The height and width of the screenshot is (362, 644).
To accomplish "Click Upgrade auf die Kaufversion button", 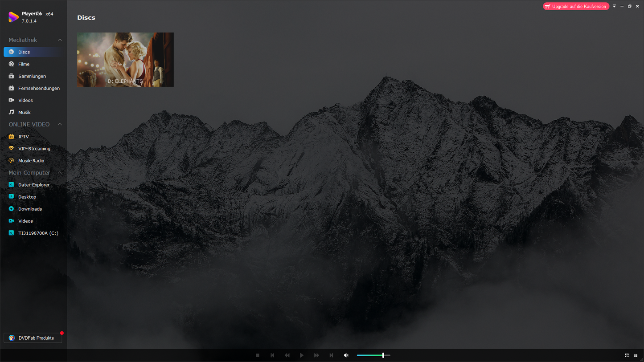I will pyautogui.click(x=576, y=6).
